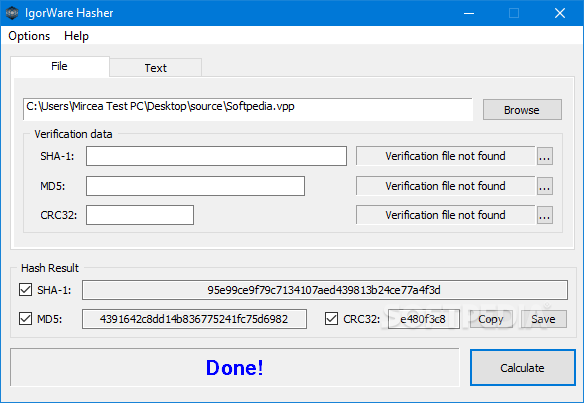The width and height of the screenshot is (584, 403).
Task: Click the Browse button
Action: point(522,110)
